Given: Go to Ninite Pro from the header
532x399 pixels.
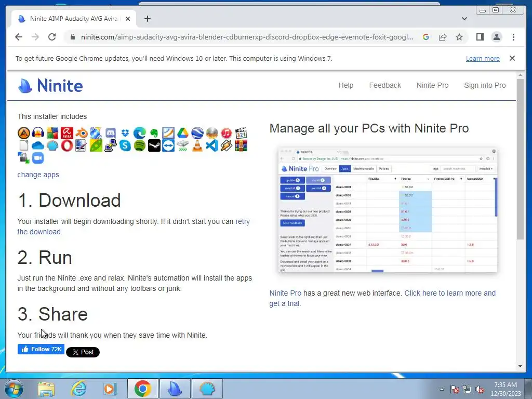Looking at the screenshot, I should [x=432, y=85].
